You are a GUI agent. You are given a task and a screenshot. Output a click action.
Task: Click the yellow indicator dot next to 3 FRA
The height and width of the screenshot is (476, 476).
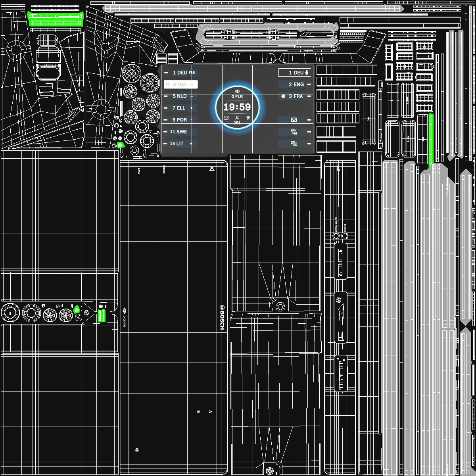point(283,96)
